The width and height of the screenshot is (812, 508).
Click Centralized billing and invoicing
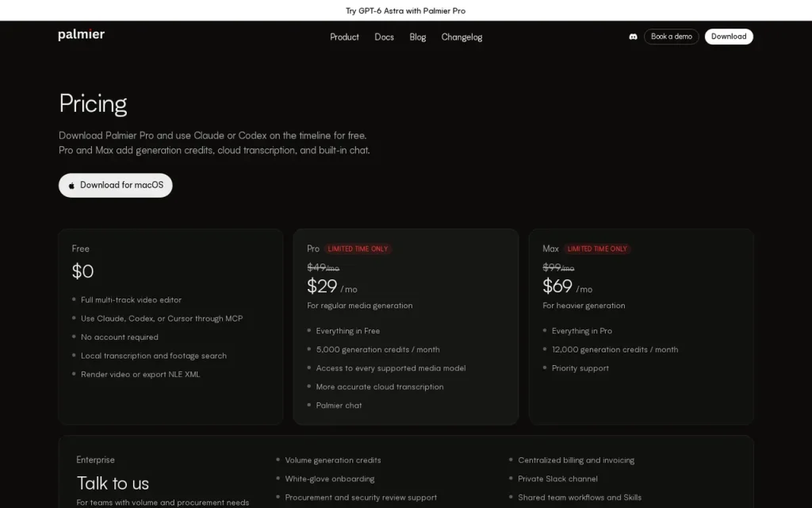click(x=576, y=460)
